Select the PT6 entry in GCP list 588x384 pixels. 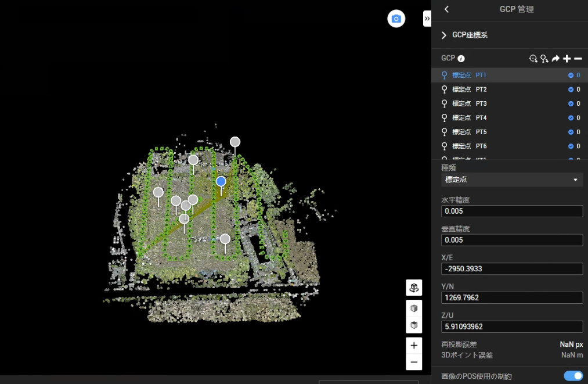(x=481, y=146)
